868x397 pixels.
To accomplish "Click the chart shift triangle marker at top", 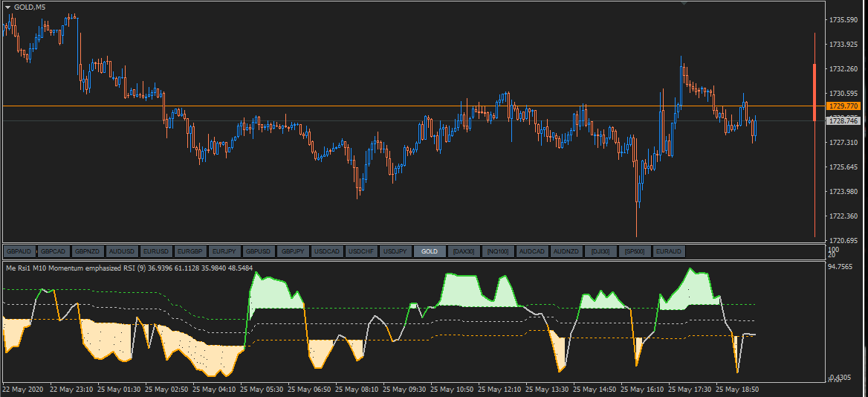I will coord(684,3).
